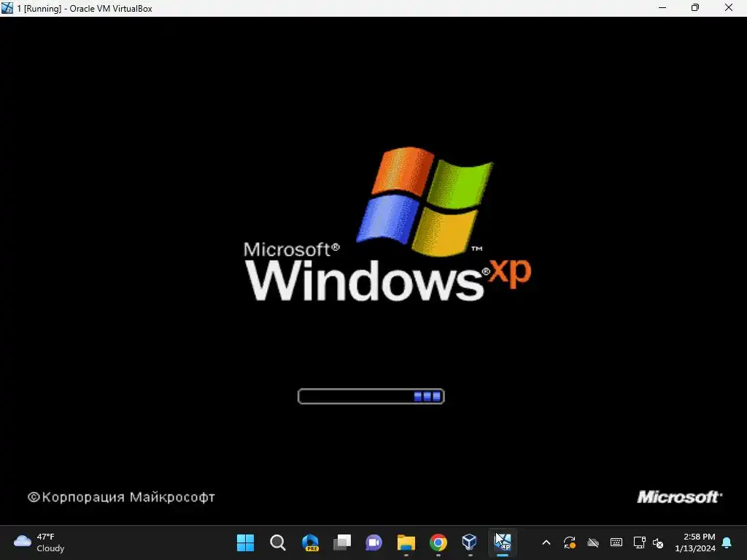Click the '1 [Running] - Oracle VM VirtualBox' title text
This screenshot has height=560, width=747.
point(85,9)
